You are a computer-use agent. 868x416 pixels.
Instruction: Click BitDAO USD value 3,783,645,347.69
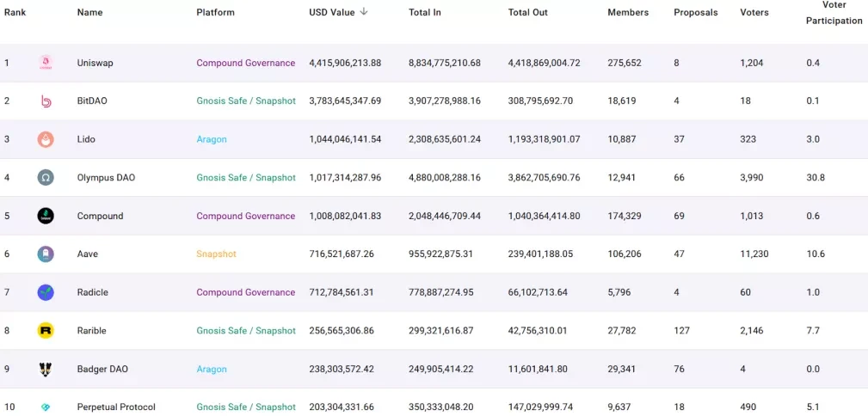pos(345,101)
